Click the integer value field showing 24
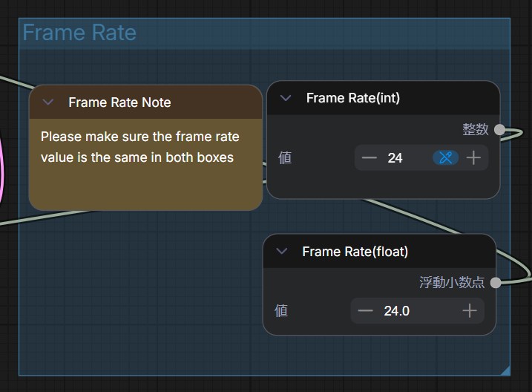 [395, 158]
